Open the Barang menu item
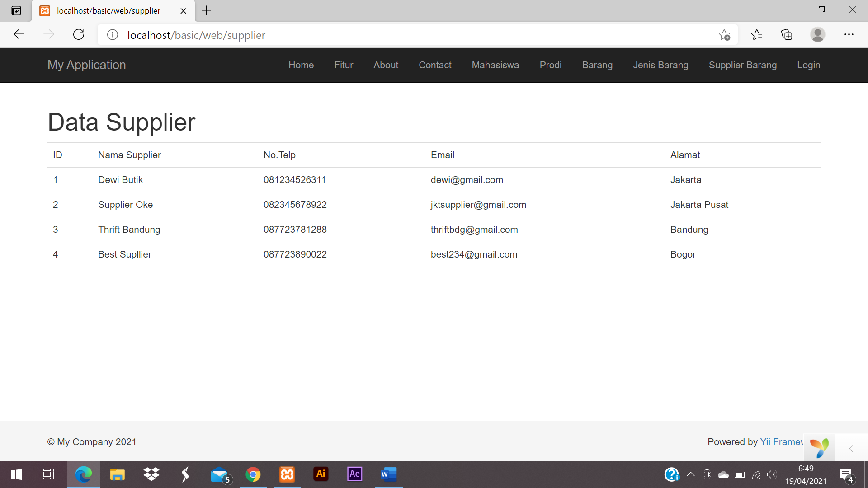 click(597, 65)
